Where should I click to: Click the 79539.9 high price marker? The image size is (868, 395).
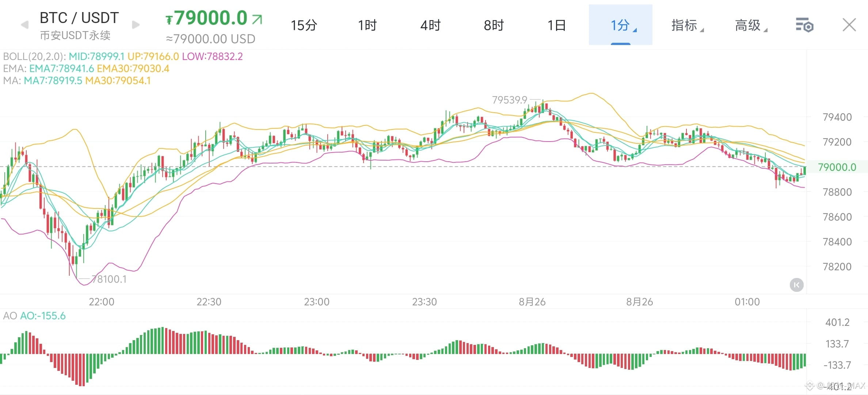(x=510, y=100)
